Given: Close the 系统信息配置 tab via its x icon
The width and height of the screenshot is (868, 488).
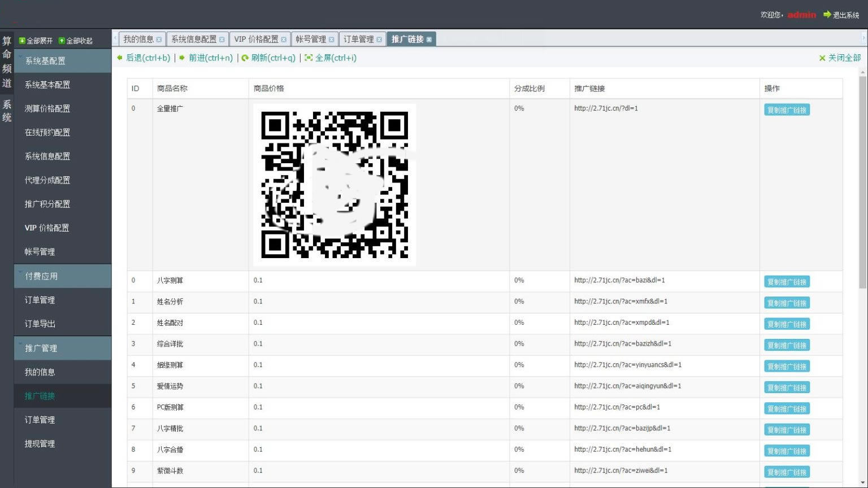Looking at the screenshot, I should coord(222,40).
